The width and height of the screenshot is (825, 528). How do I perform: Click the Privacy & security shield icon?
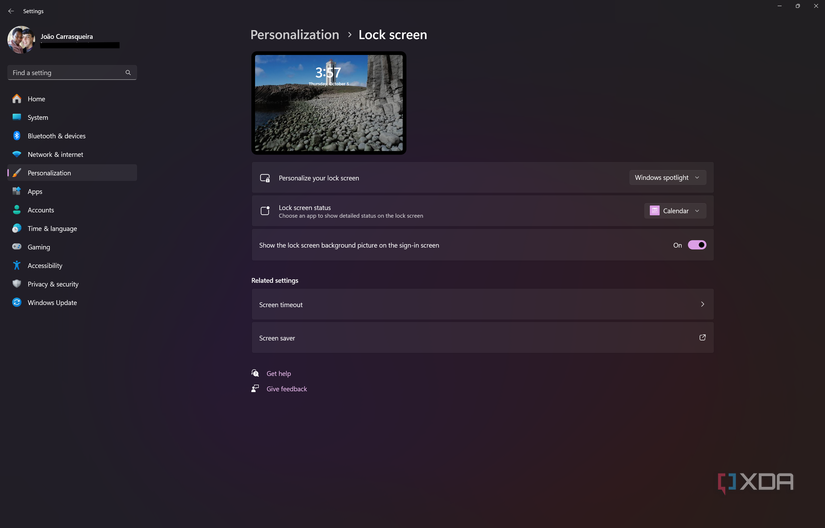click(x=17, y=284)
